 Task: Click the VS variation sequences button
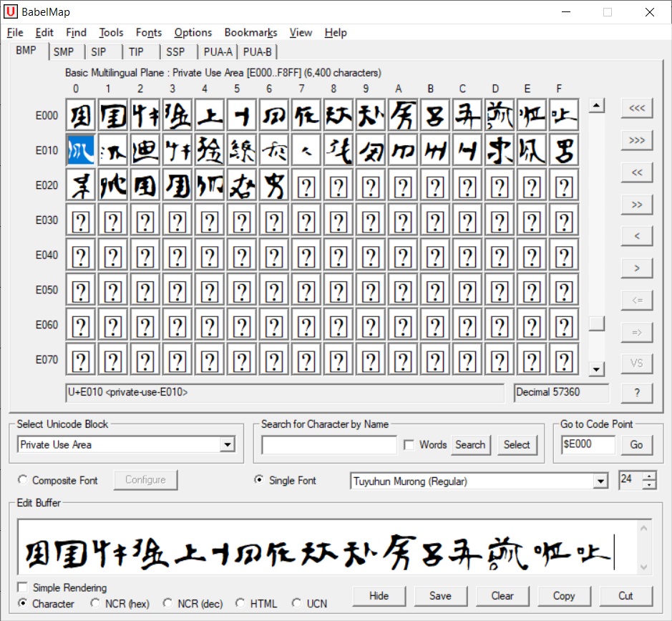(x=637, y=363)
